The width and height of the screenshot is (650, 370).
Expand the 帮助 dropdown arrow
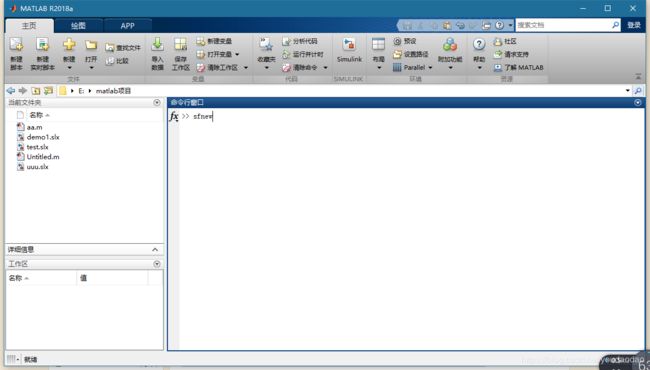click(x=479, y=68)
